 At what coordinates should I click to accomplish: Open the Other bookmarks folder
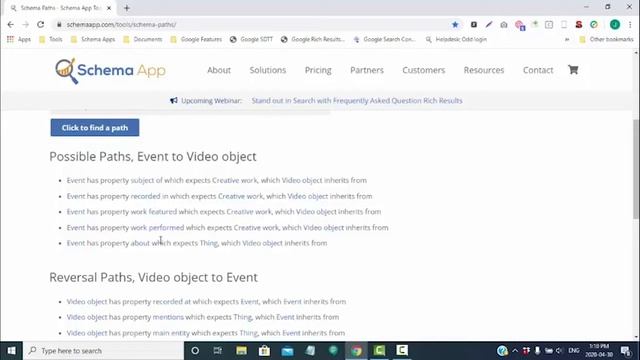(x=607, y=39)
